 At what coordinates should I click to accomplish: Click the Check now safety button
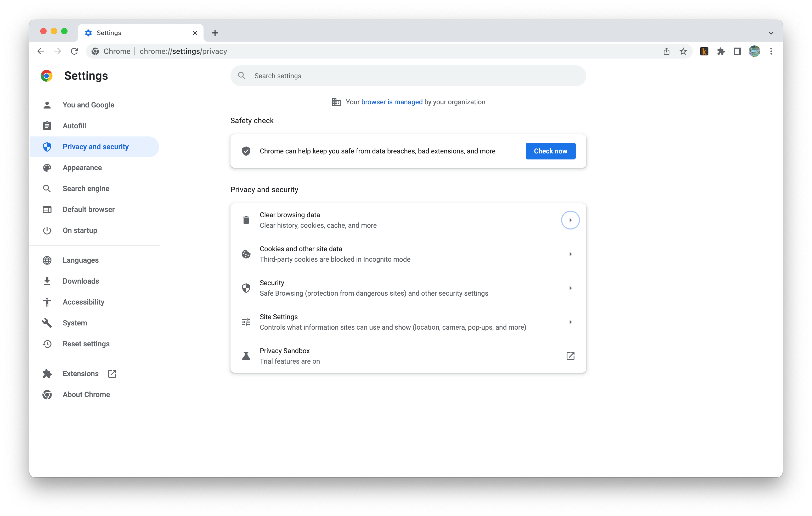click(x=550, y=151)
